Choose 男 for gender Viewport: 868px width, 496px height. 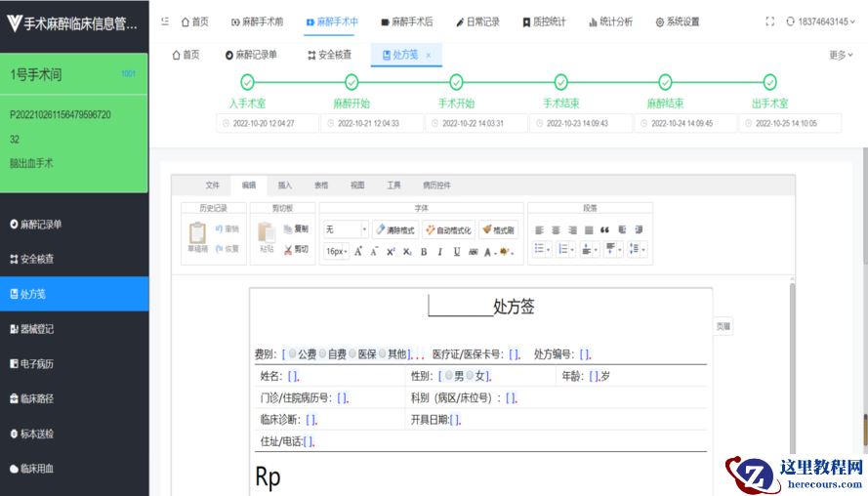pyautogui.click(x=449, y=376)
